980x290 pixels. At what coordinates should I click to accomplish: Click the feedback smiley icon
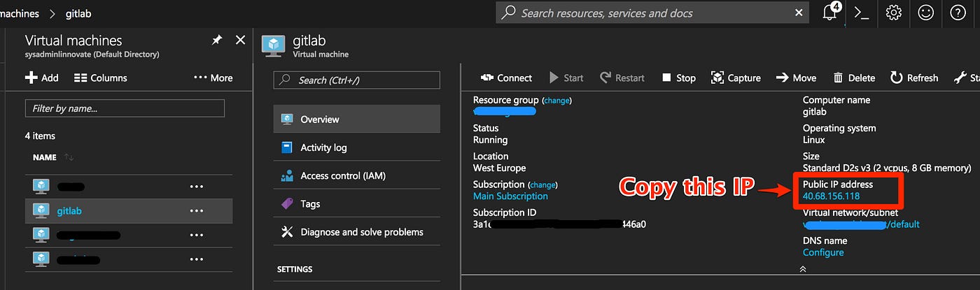point(925,13)
